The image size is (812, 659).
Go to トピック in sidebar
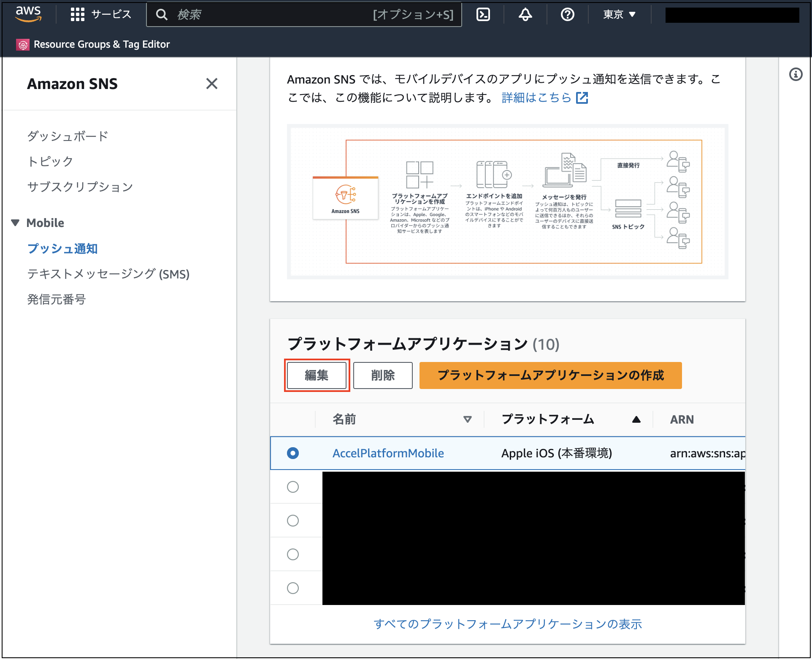point(50,161)
